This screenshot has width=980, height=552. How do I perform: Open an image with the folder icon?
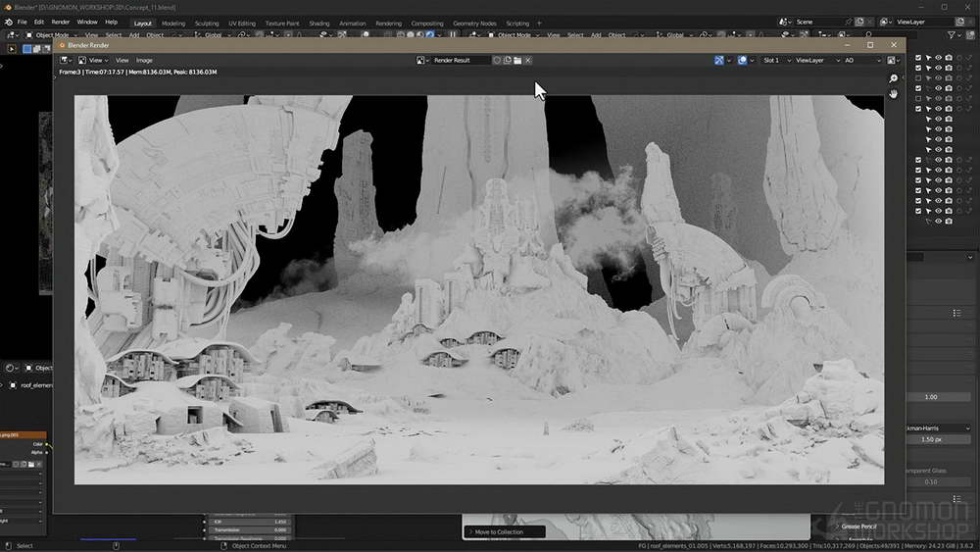(x=517, y=60)
